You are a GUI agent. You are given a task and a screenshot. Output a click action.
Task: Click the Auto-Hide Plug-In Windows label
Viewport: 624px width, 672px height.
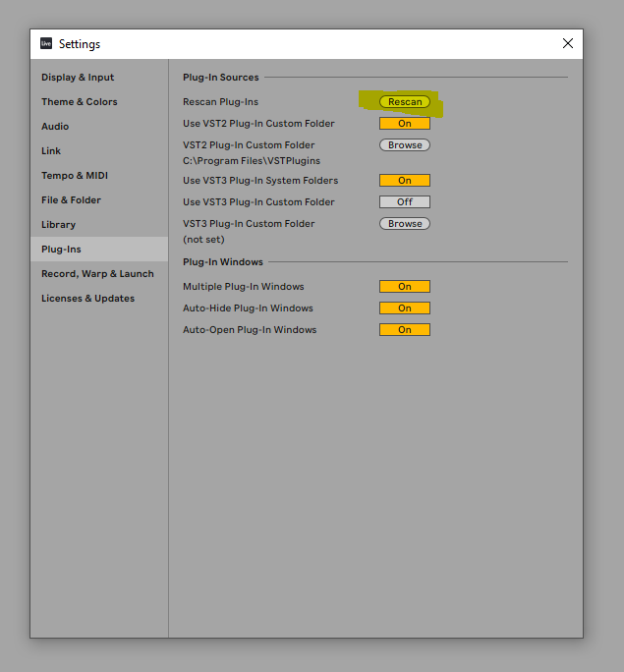coord(249,308)
